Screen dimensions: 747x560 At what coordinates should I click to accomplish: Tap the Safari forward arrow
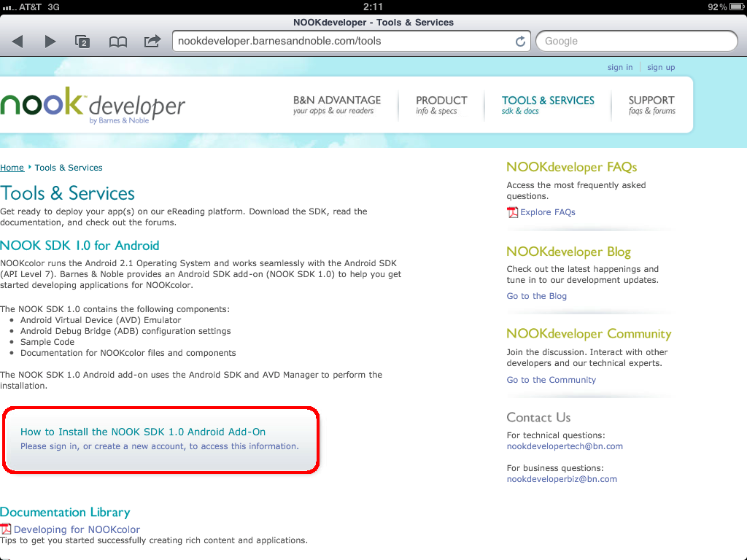tap(50, 42)
